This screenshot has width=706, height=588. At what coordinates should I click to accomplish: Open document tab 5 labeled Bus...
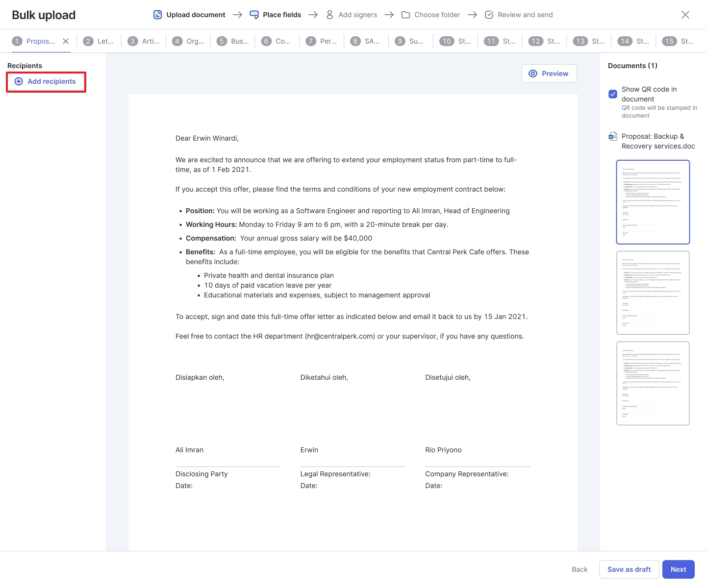point(233,41)
